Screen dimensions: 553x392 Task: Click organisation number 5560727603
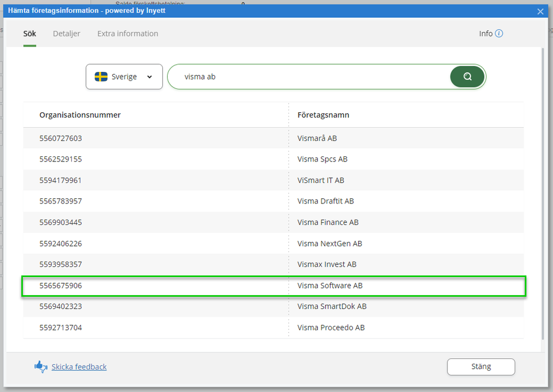click(61, 138)
